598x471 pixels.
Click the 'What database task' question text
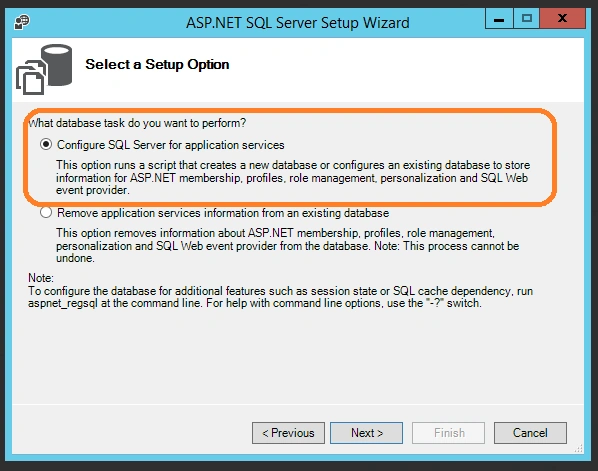137,123
